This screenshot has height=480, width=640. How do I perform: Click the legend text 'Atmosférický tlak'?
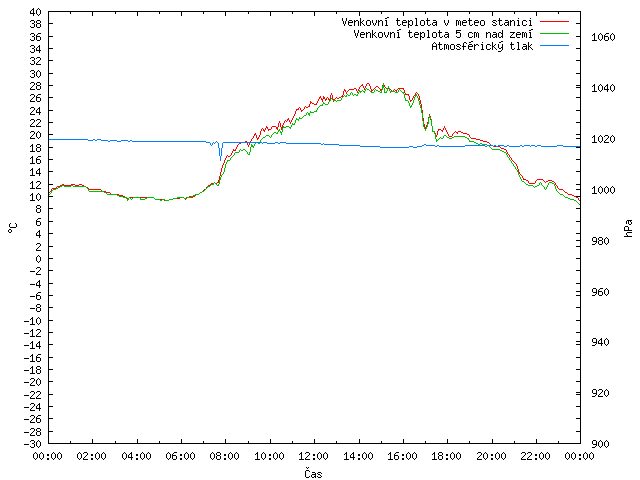[x=482, y=47]
